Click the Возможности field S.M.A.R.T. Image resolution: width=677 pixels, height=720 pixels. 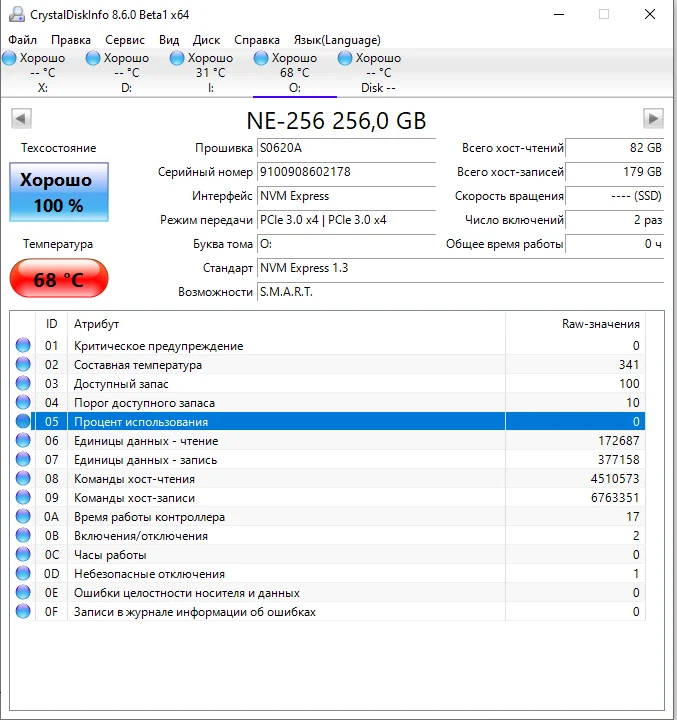pyautogui.click(x=461, y=292)
